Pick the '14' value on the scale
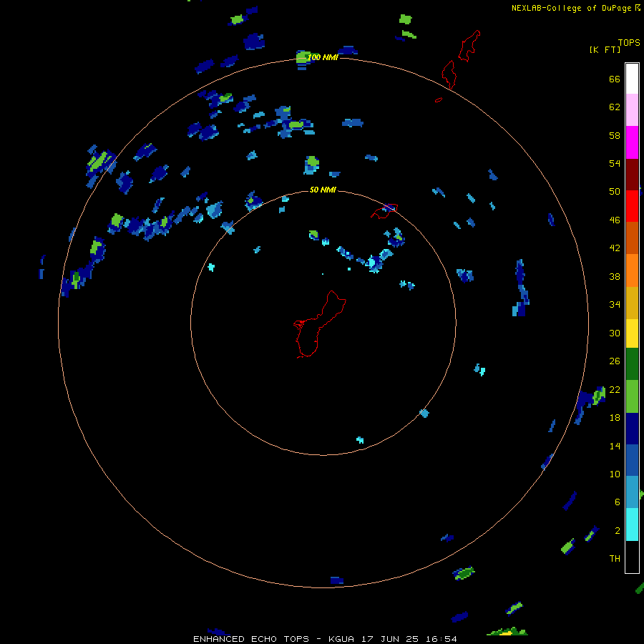The width and height of the screenshot is (644, 644). pyautogui.click(x=615, y=446)
